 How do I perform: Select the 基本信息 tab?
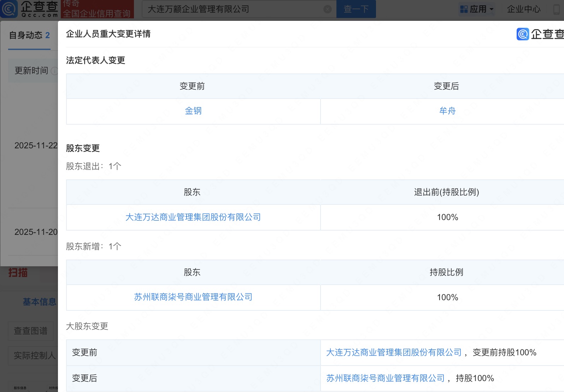click(x=39, y=302)
